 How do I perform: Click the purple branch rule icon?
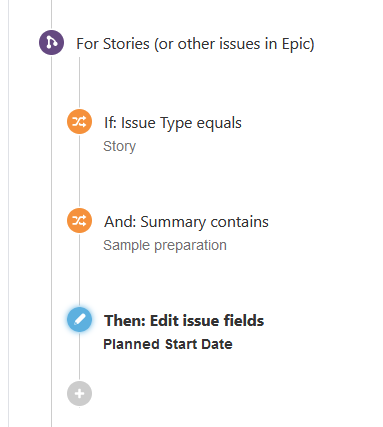click(51, 43)
